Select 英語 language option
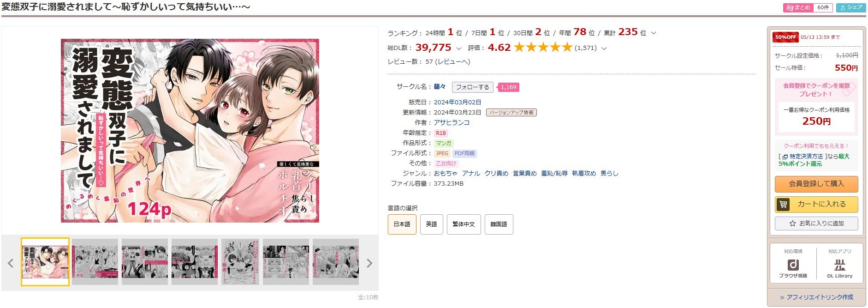This screenshot has width=868, height=308. 431,224
